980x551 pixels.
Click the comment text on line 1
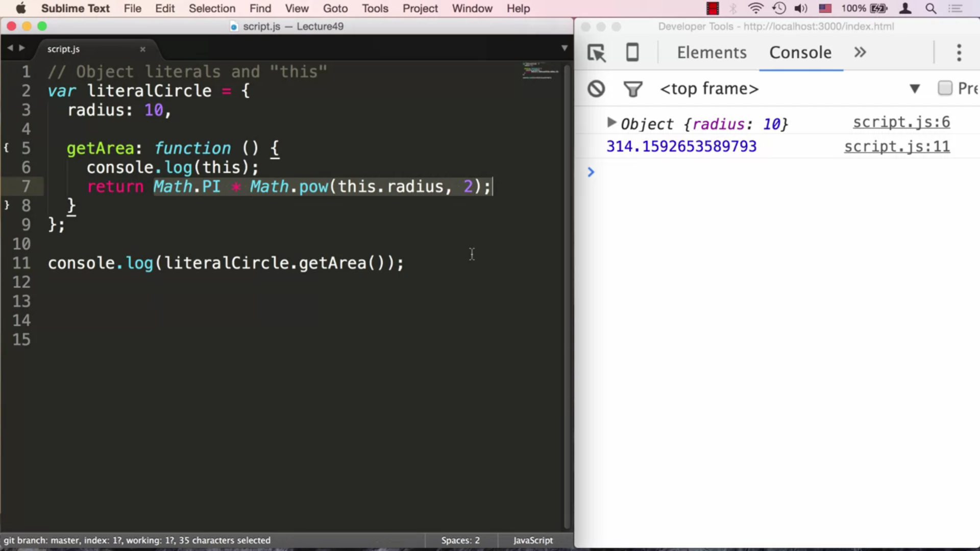click(x=187, y=71)
